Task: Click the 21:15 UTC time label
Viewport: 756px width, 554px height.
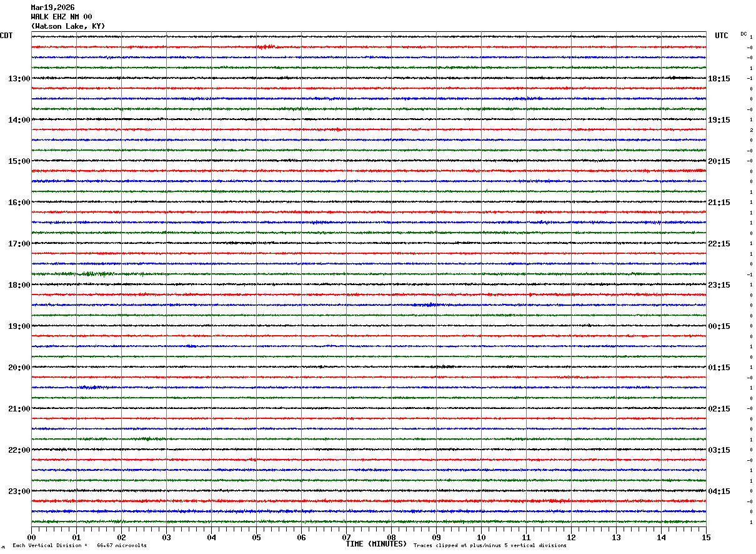Action: [x=719, y=203]
